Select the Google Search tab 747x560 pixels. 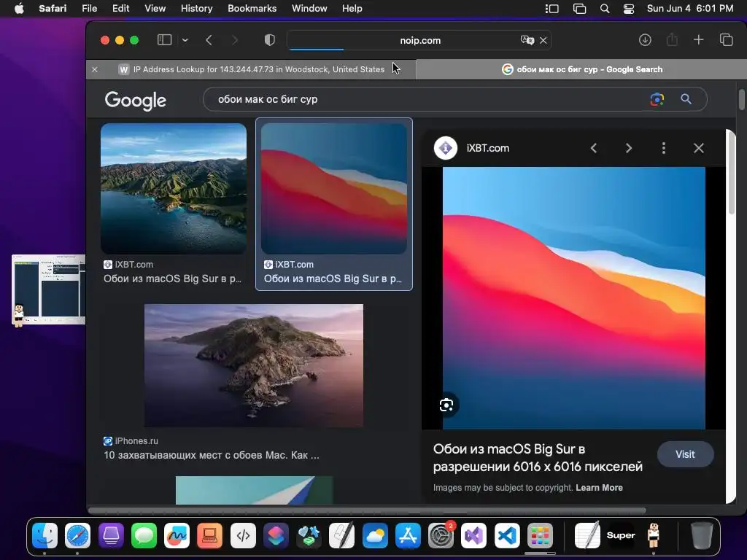(581, 69)
